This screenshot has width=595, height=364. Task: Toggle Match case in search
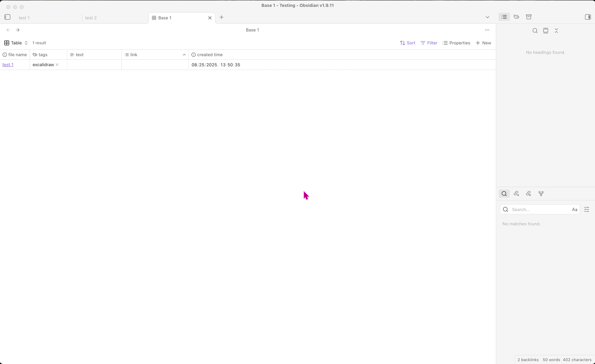point(574,209)
